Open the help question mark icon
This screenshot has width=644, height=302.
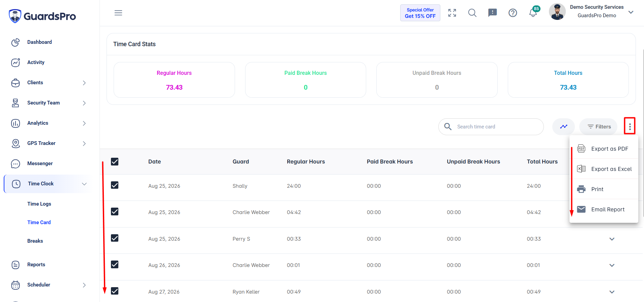(513, 13)
